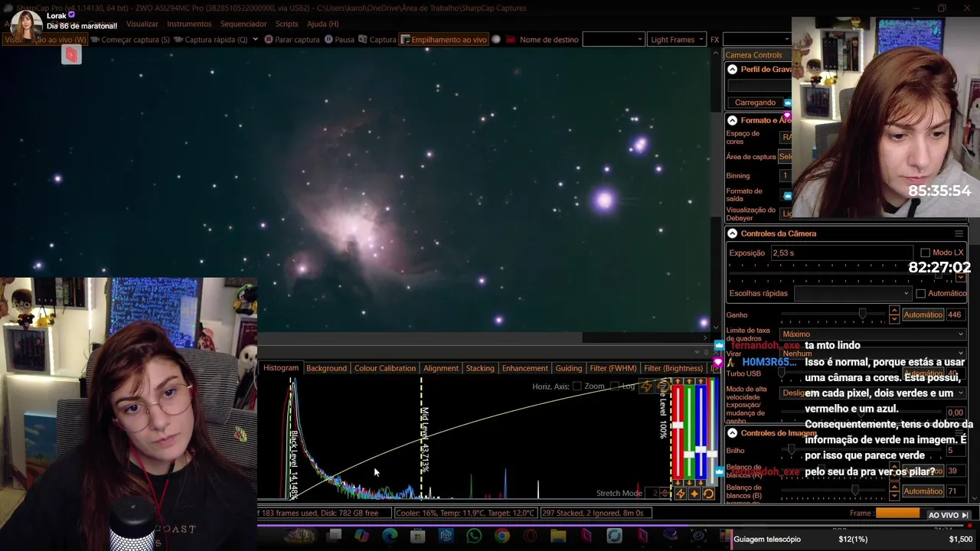Open the Visualizar menu
Image resolution: width=980 pixels, height=551 pixels.
tap(142, 24)
